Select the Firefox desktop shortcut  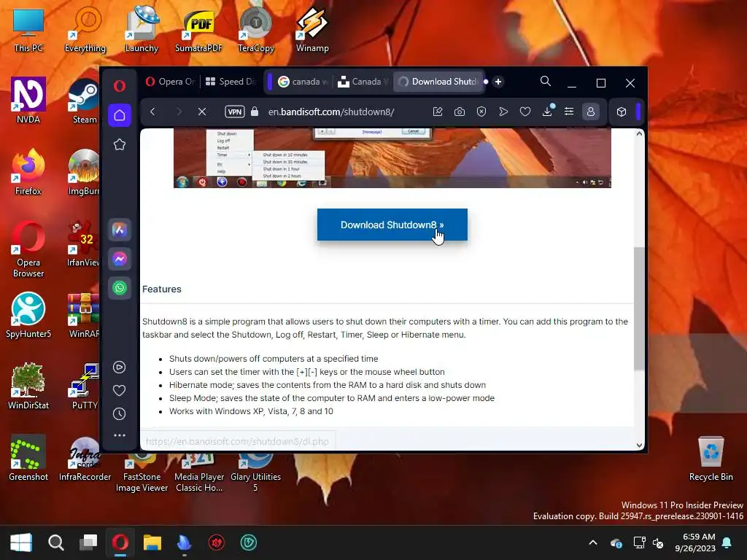tap(28, 172)
